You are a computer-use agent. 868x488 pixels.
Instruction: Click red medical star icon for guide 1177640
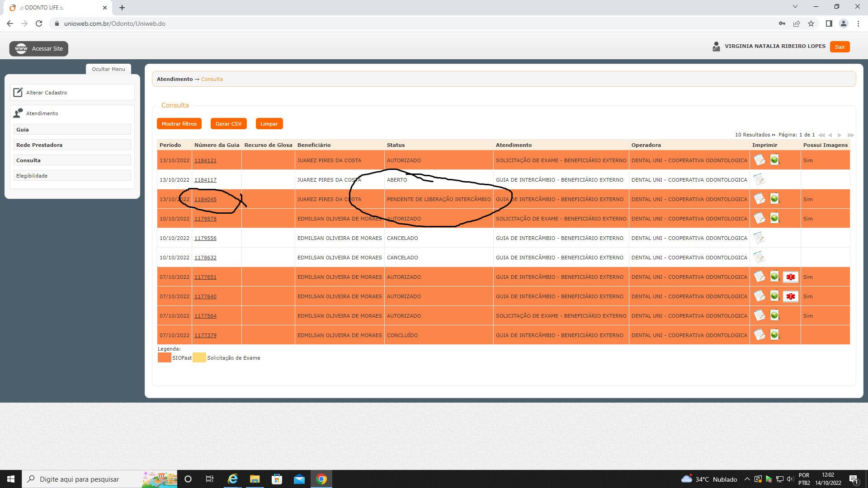point(790,296)
